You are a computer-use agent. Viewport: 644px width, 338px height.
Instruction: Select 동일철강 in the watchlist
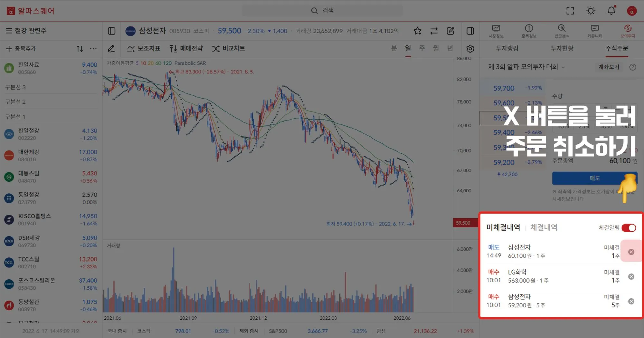pyautogui.click(x=51, y=198)
